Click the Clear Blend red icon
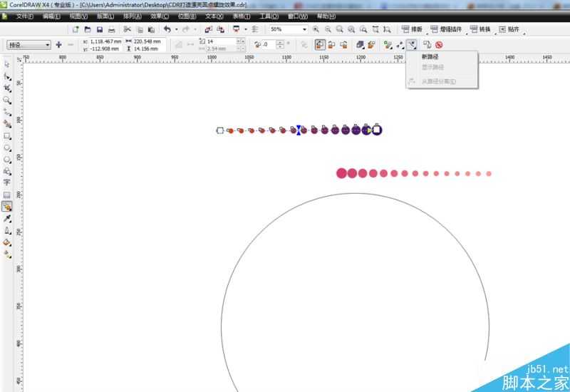 pyautogui.click(x=439, y=44)
